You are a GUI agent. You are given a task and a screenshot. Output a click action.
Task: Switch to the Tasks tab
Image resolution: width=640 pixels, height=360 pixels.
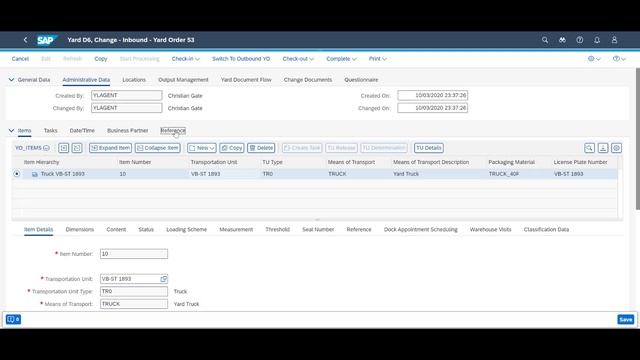pyautogui.click(x=51, y=131)
